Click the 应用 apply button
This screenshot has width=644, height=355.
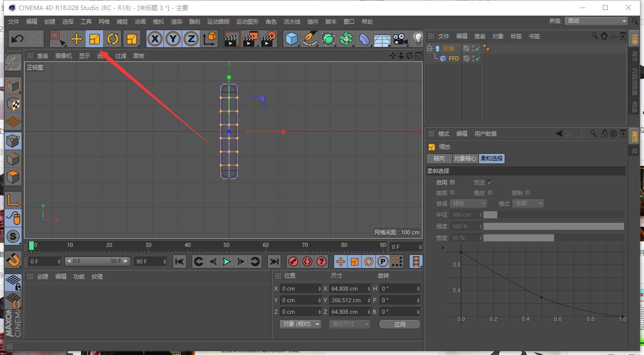point(400,324)
